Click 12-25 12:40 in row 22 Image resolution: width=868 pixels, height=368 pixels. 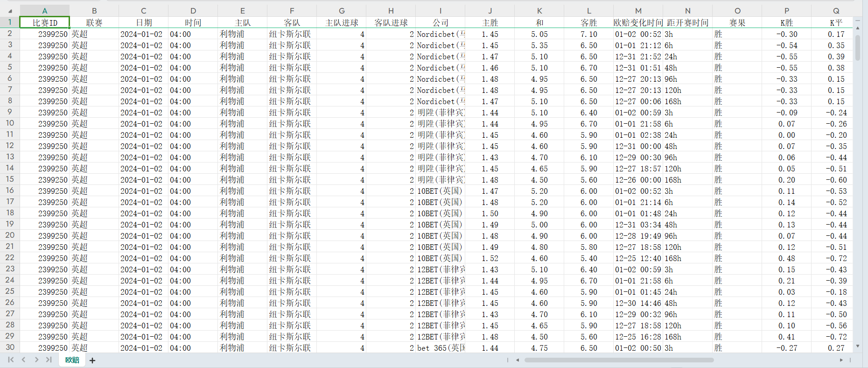coord(638,258)
